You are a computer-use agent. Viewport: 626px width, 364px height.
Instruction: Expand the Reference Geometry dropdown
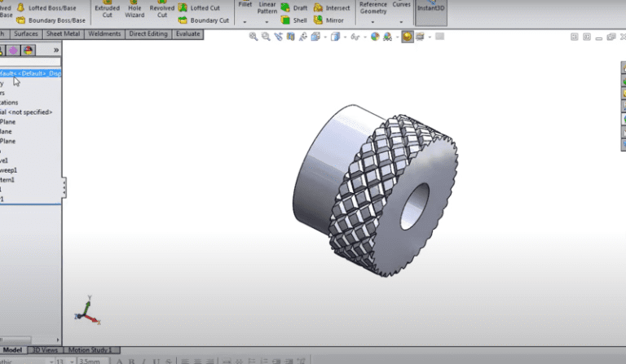pos(373,22)
